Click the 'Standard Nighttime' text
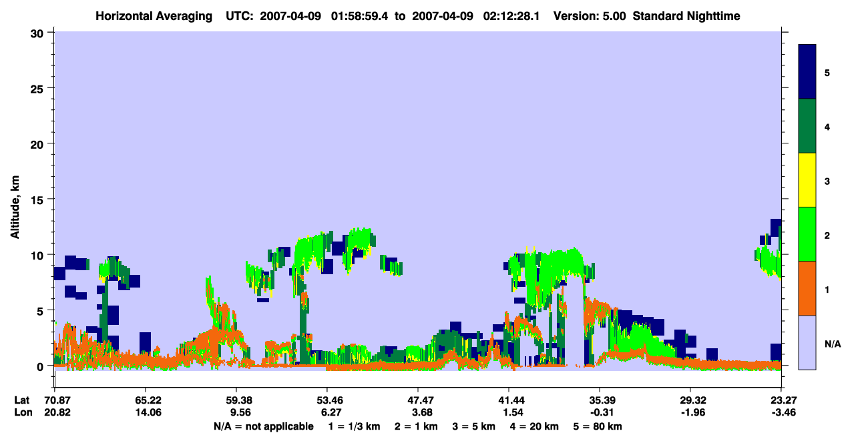 click(x=686, y=16)
